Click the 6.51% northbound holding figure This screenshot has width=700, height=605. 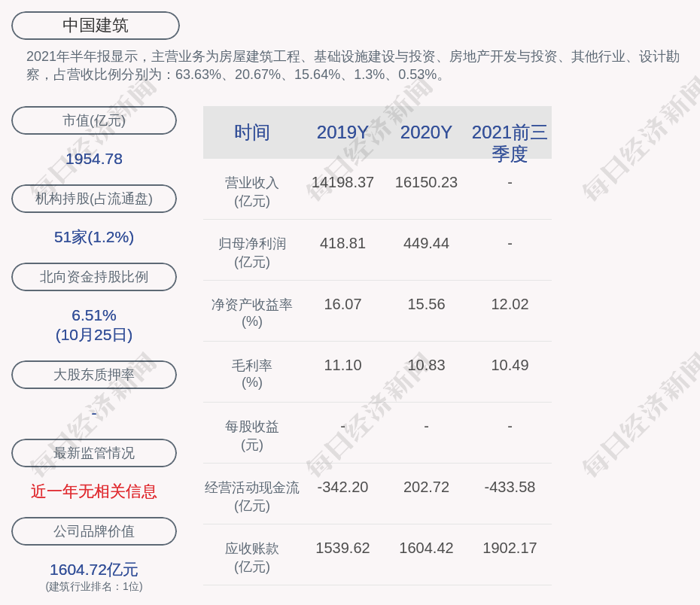coord(94,315)
